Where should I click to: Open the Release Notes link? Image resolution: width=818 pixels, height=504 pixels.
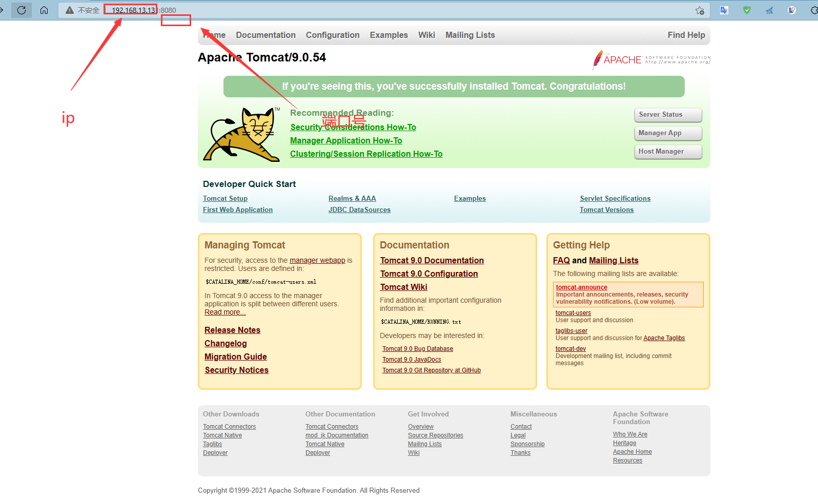pos(232,330)
